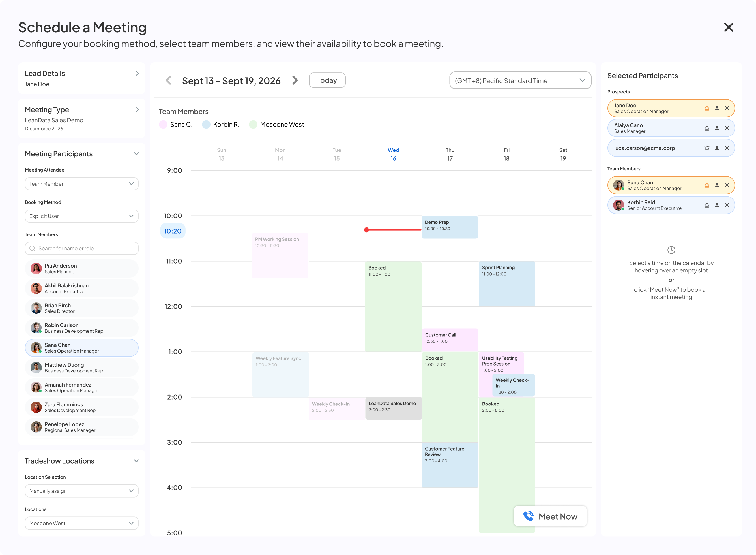
Task: Click the person icon on Sana Chan's selected row
Action: click(717, 185)
